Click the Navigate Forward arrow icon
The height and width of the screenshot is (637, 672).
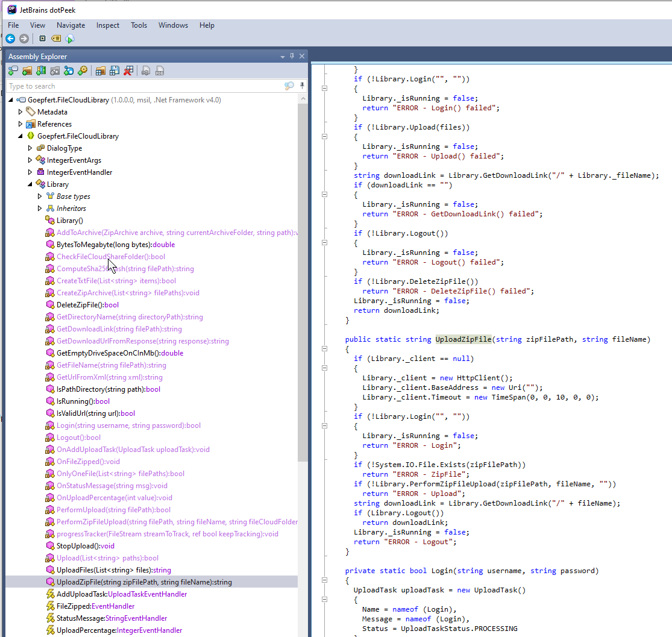(24, 39)
